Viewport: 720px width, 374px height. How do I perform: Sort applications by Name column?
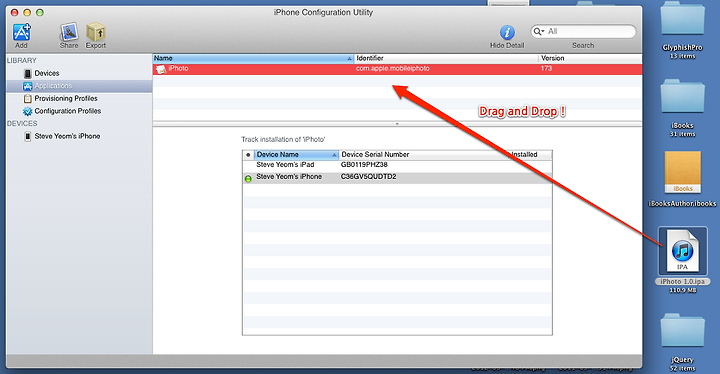(x=253, y=58)
